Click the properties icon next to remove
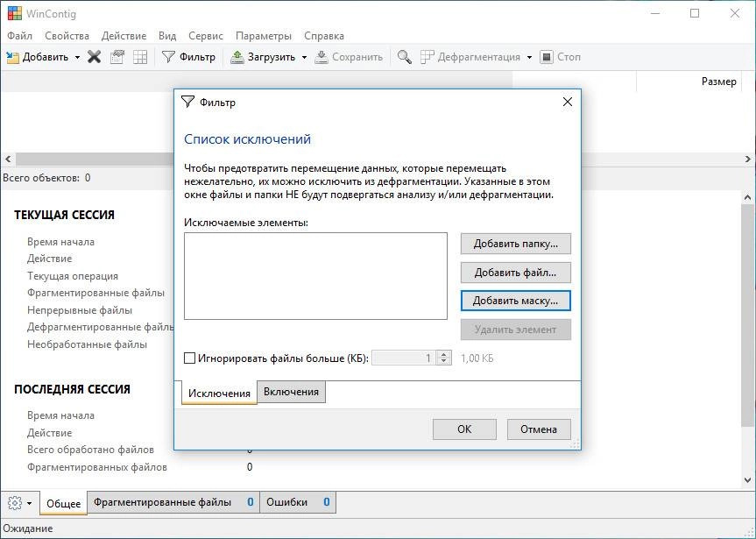The width and height of the screenshot is (756, 539). pyautogui.click(x=117, y=57)
